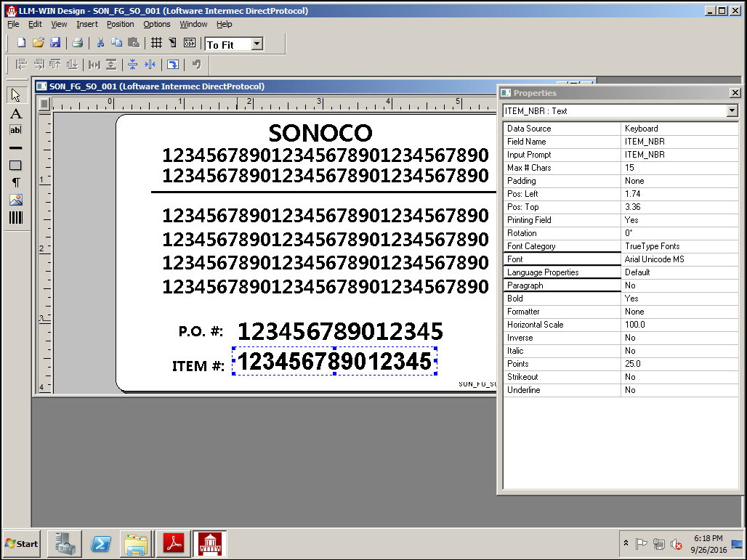Select the Image insertion tool
Screen dimensions: 747x560
(x=16, y=200)
